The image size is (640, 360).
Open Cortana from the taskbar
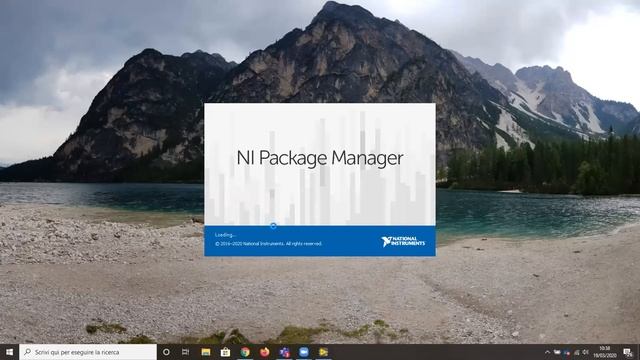click(166, 352)
